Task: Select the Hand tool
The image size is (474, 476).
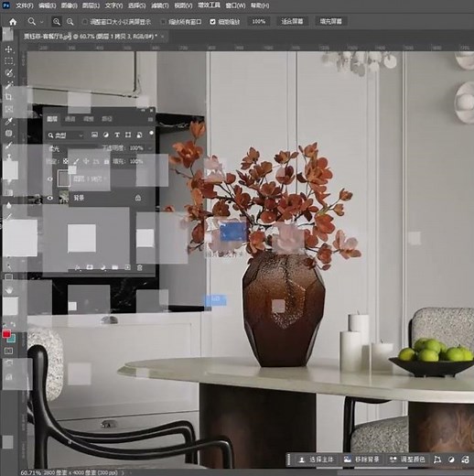Action: pos(9,289)
